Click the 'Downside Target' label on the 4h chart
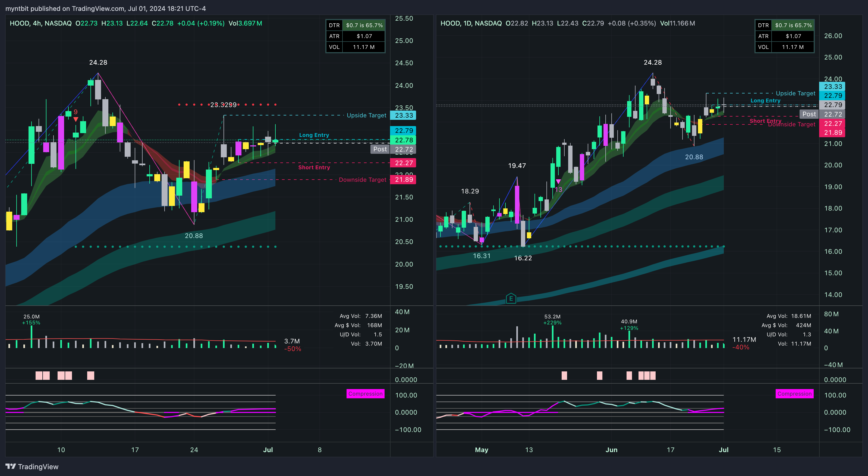 click(363, 180)
